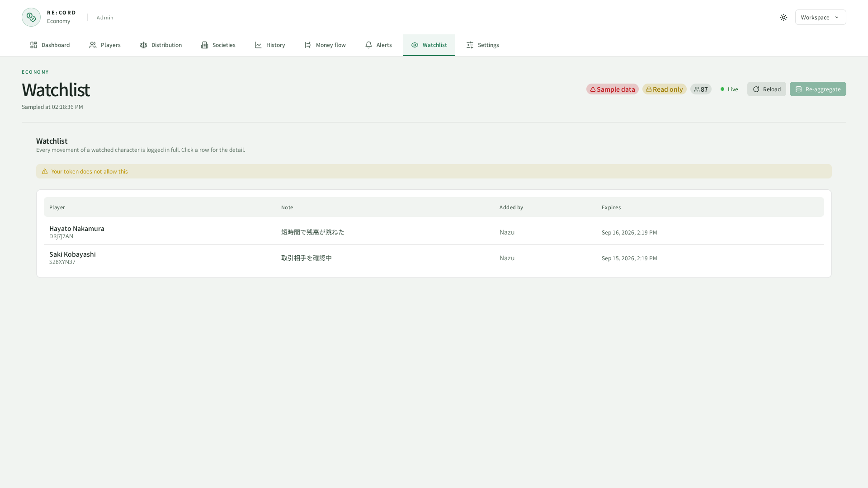The height and width of the screenshot is (488, 868).
Task: Open Saki Kobayashi's watchlist row
Action: click(434, 258)
